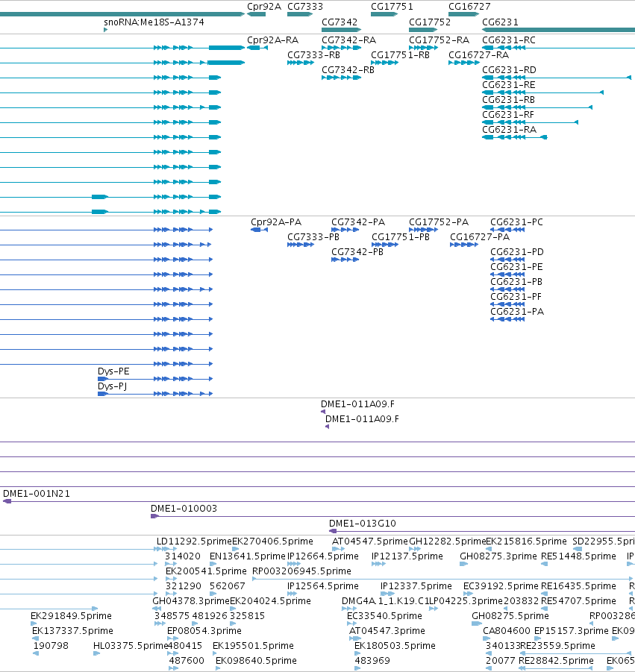
Task: Click the EP08054.3prime EST label
Action: pyautogui.click(x=204, y=631)
